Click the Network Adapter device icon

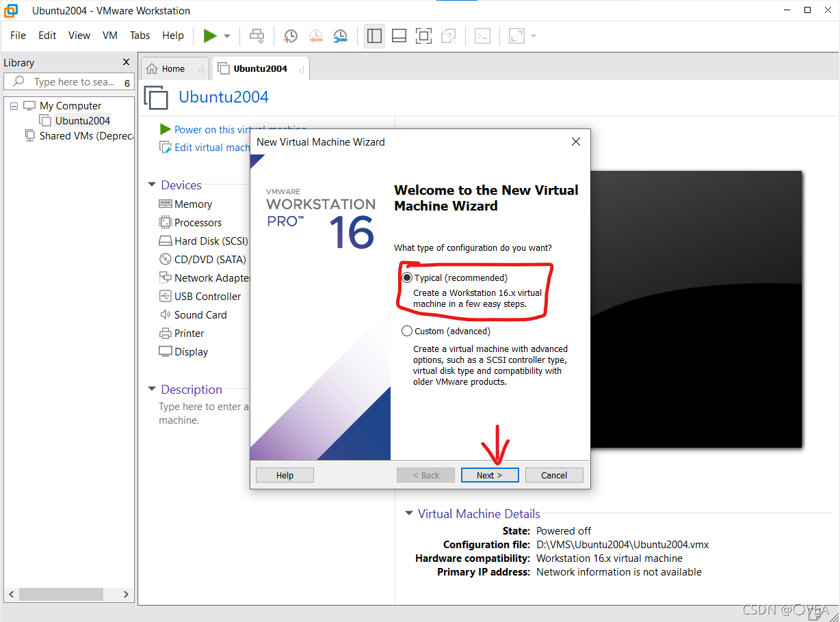point(165,278)
